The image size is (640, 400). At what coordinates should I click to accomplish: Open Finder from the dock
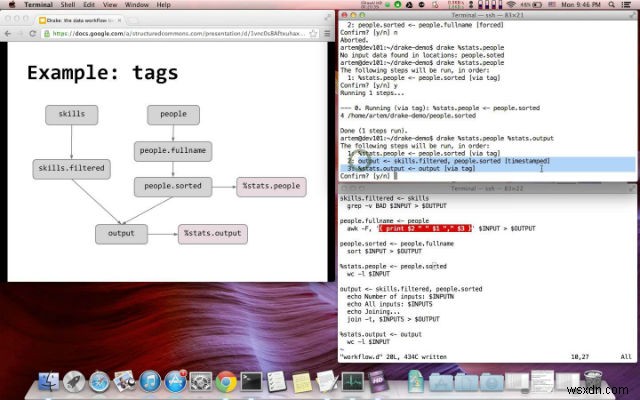(48, 382)
